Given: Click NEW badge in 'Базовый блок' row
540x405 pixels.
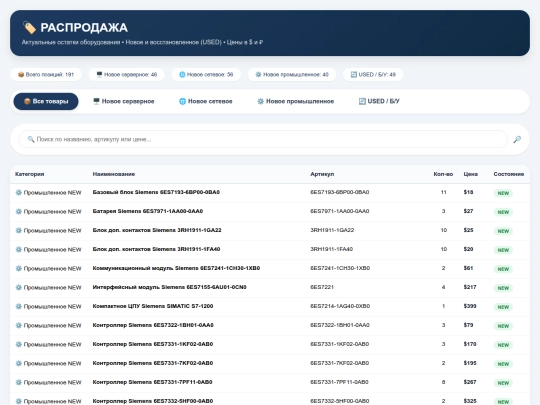Looking at the screenshot, I should tap(503, 193).
